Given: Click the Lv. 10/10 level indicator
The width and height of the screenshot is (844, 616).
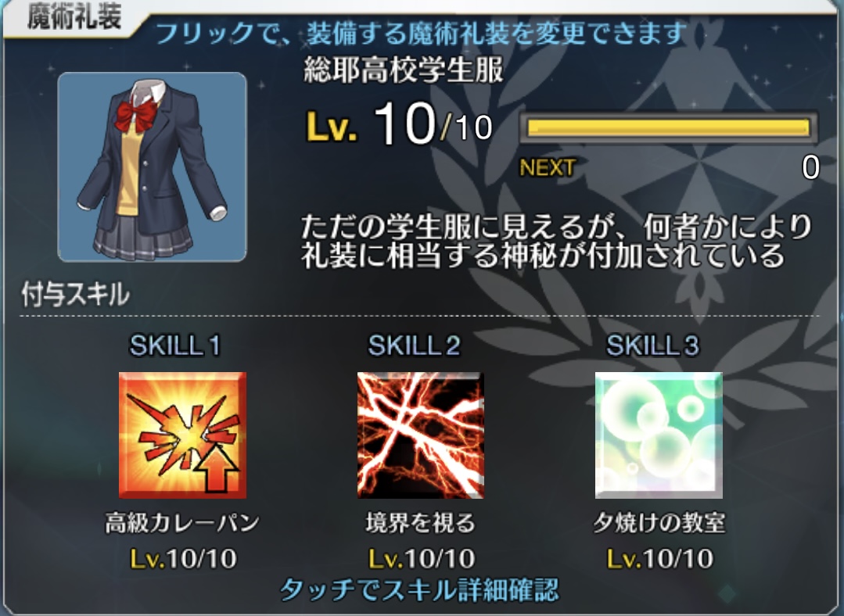Looking at the screenshot, I should pos(400,125).
